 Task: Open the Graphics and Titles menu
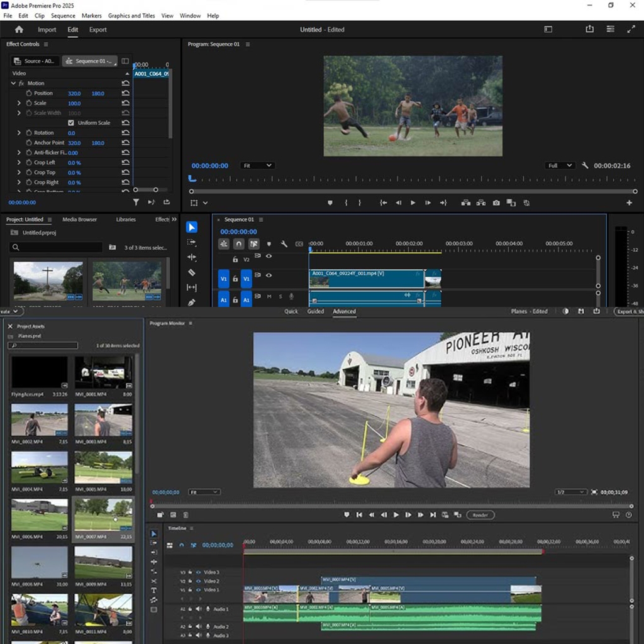click(x=131, y=16)
